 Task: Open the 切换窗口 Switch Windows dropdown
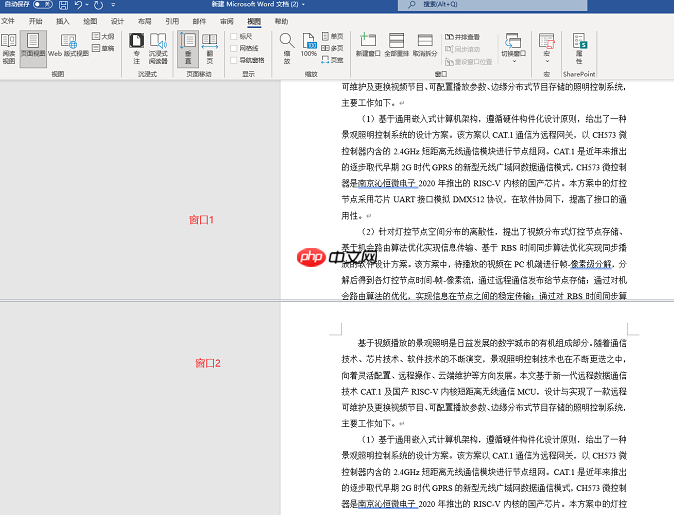pos(513,48)
